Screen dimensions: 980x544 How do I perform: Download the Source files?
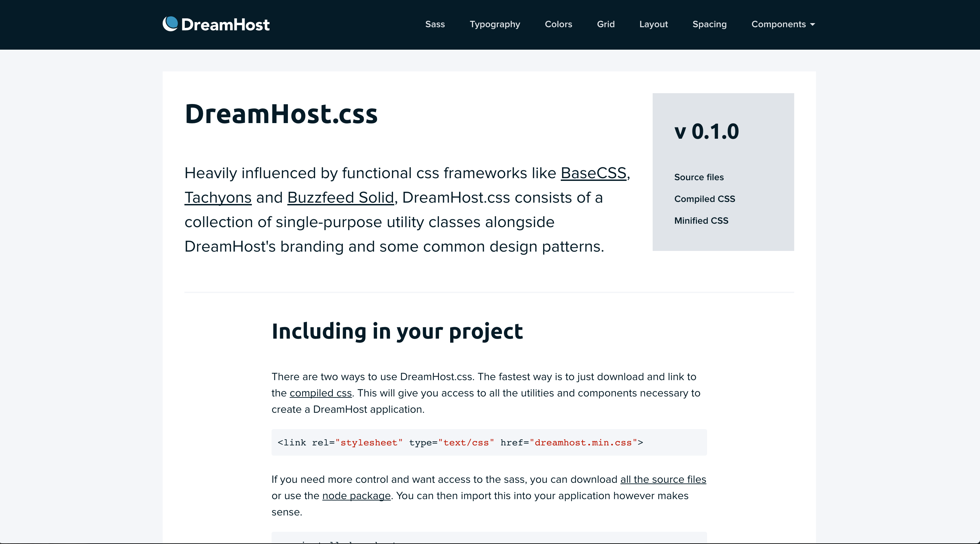coord(699,177)
